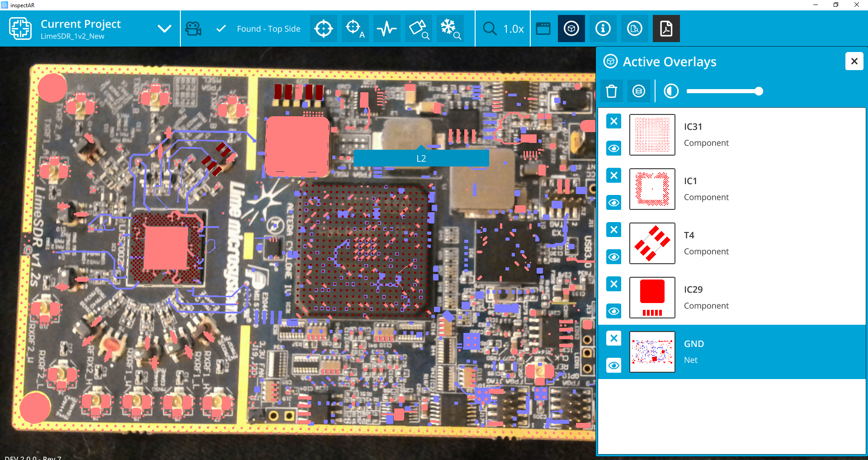Select the auto crosshair target tool
The height and width of the screenshot is (460, 868).
pyautogui.click(x=355, y=28)
